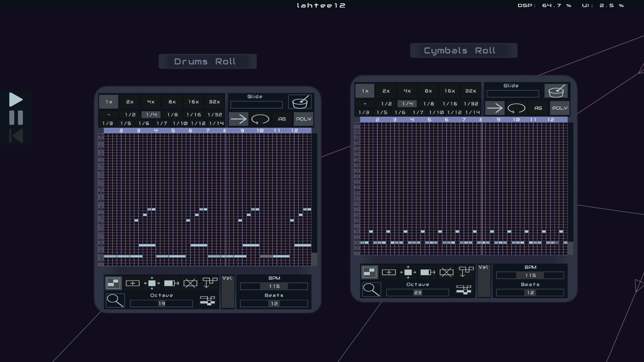Select the delete note tool in Cymbals Roll
Image resolution: width=644 pixels, height=362 pixels.
(447, 272)
